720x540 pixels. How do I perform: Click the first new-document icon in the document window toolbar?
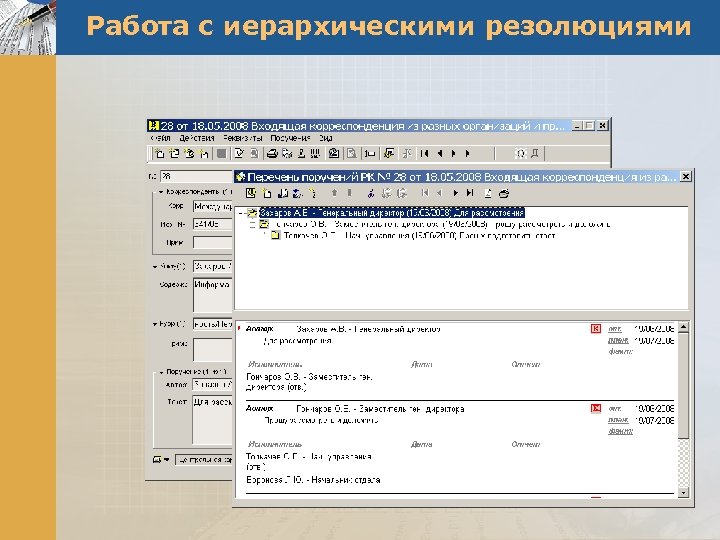point(159,153)
